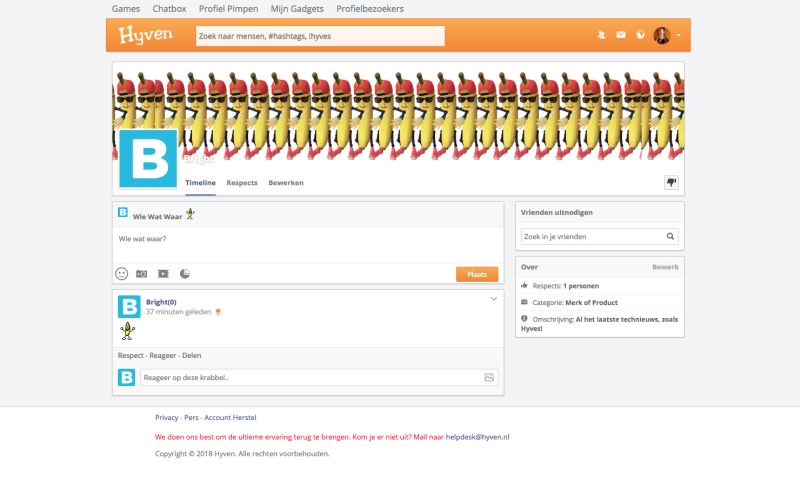Attach a video to the post
800x480 pixels.
(163, 273)
